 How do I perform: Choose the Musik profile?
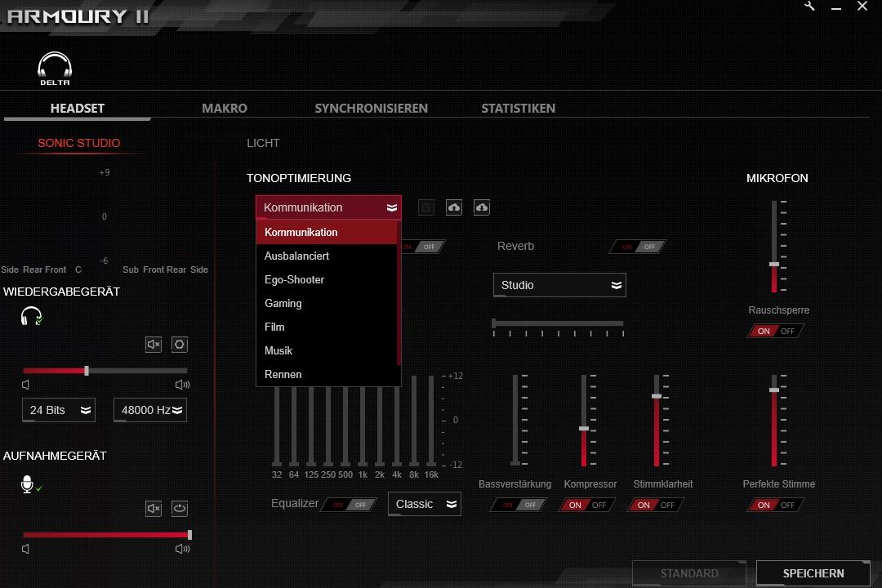click(x=327, y=350)
